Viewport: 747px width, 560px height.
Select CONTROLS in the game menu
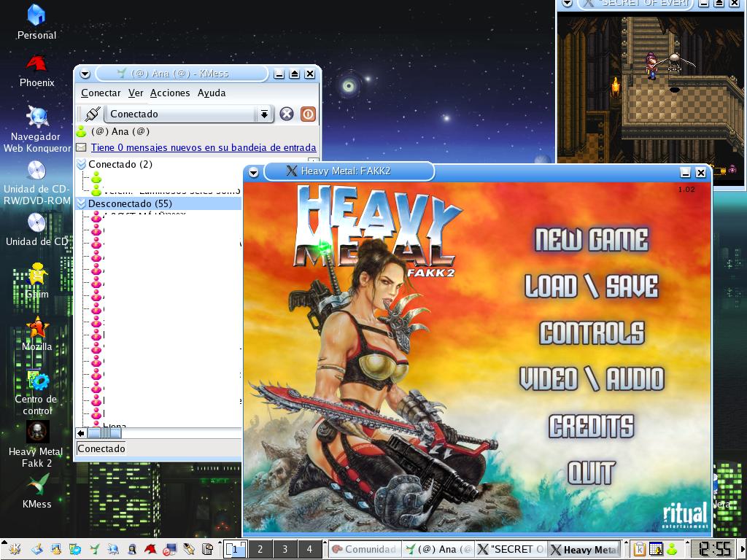(x=592, y=332)
